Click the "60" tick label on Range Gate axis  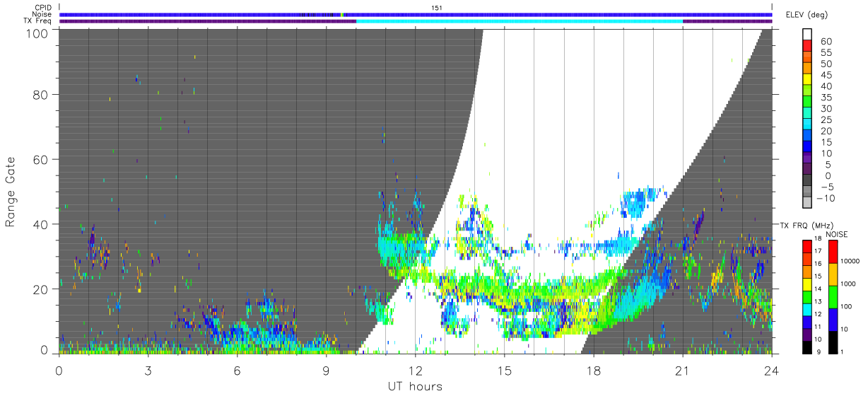coord(40,160)
